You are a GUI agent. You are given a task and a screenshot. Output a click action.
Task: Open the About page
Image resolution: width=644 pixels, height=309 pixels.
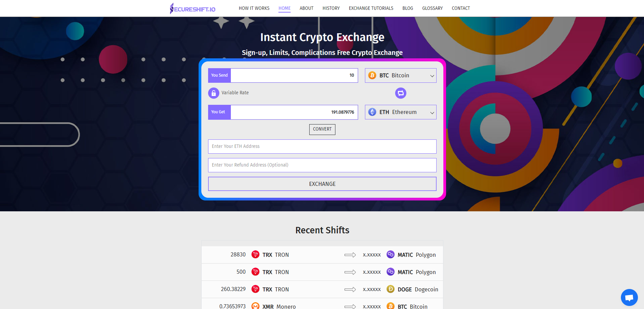click(307, 8)
